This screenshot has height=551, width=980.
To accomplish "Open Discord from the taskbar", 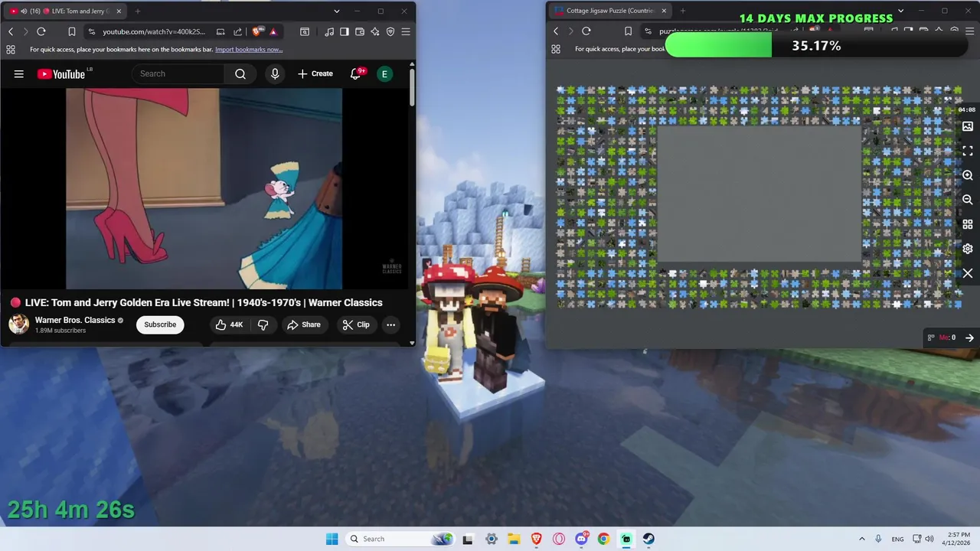I will point(581,539).
